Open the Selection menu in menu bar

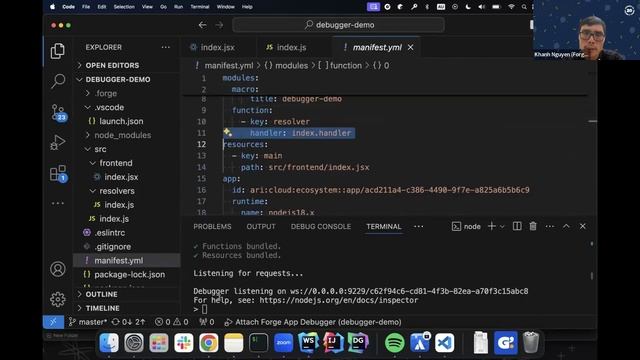click(x=124, y=7)
